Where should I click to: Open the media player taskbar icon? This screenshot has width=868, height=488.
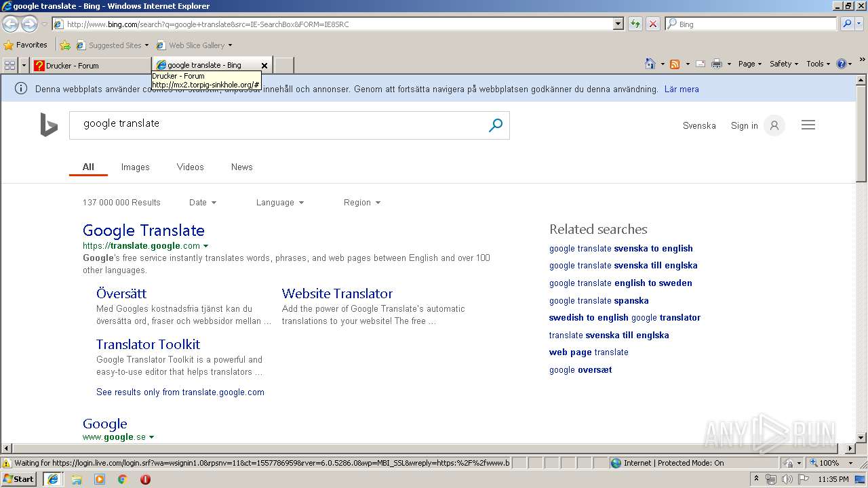100,479
